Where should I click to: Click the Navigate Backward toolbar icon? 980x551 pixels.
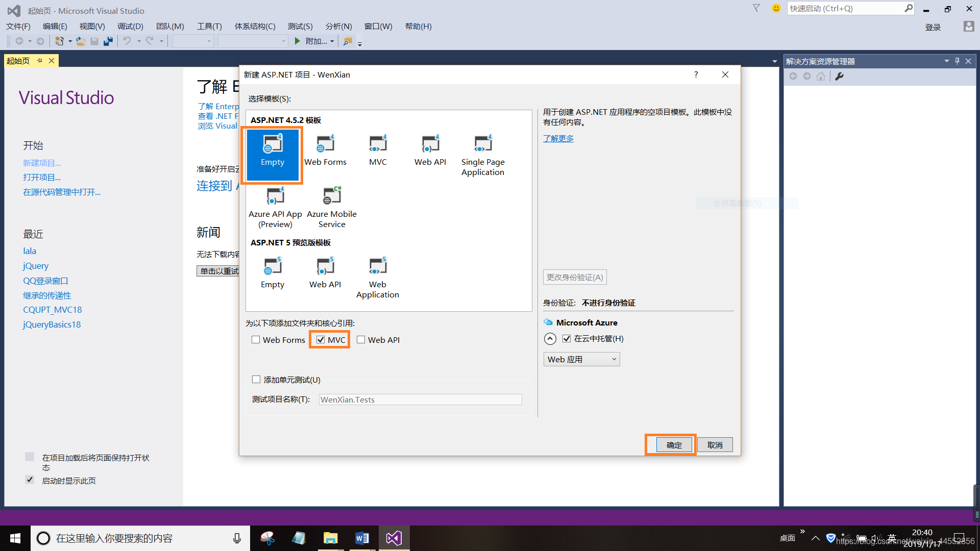click(x=19, y=41)
